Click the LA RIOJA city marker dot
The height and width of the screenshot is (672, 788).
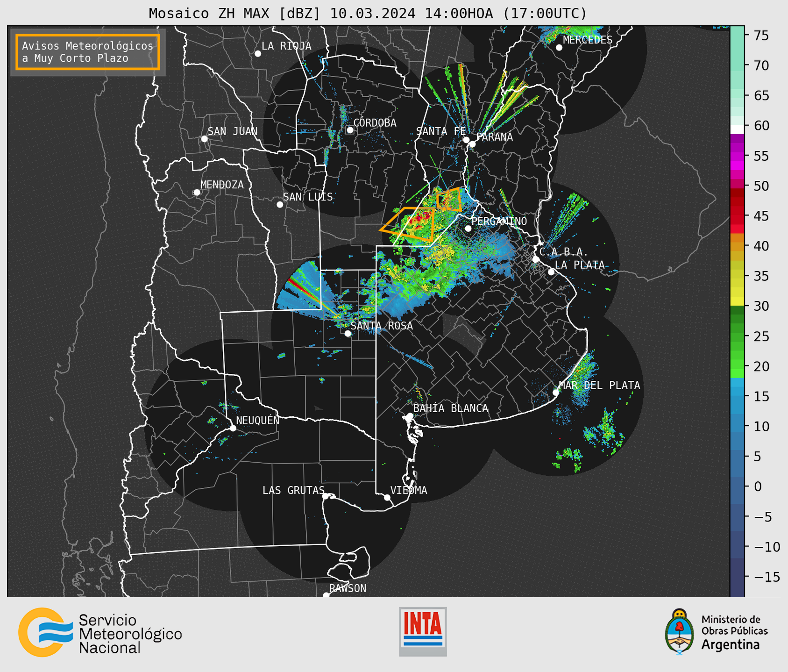coord(258,54)
